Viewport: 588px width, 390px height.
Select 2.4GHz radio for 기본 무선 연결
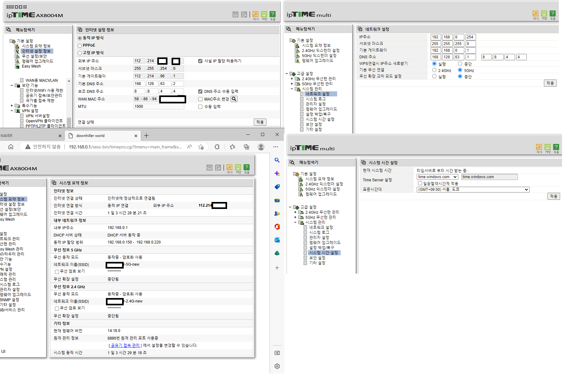pos(434,70)
